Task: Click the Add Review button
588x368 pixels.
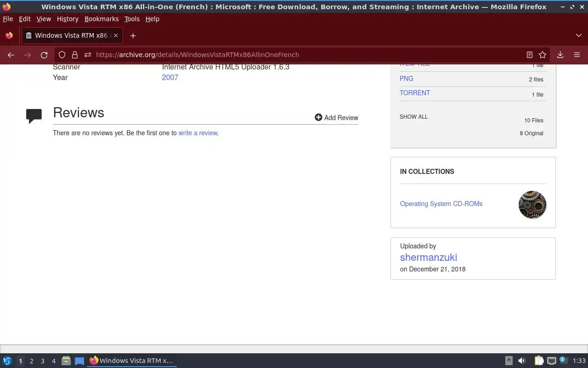Action: coord(336,118)
